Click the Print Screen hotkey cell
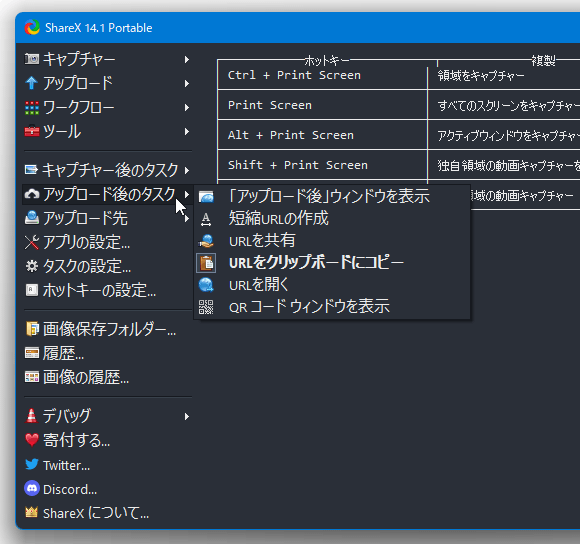 click(322, 105)
